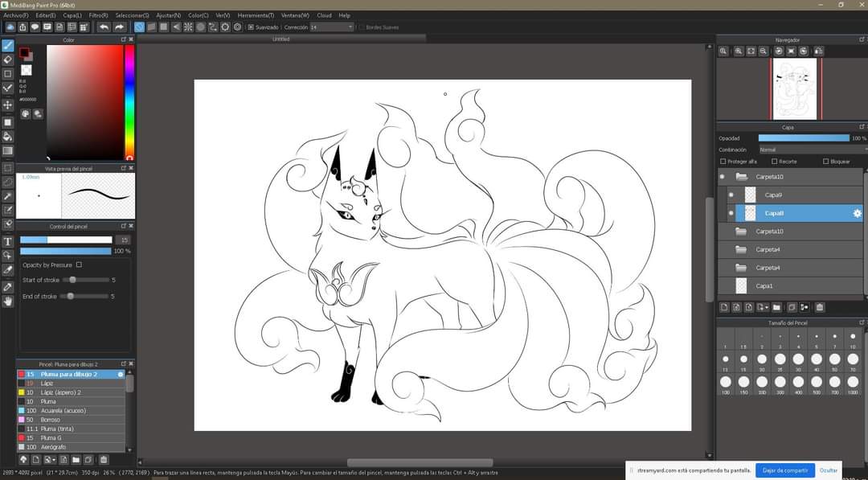Click the new folder icon in layer panel
The height and width of the screenshot is (480, 868).
point(776,307)
